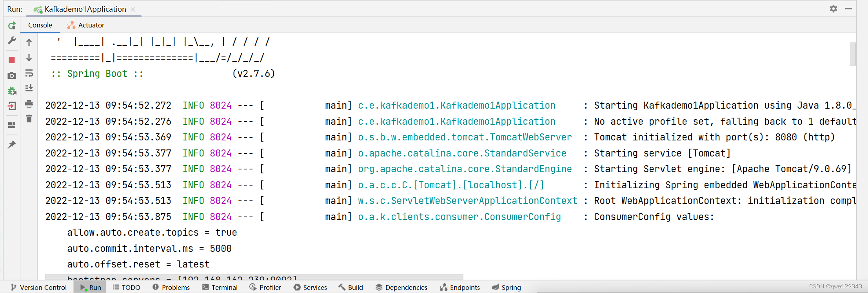
Task: Open the restore layout icon
Action: 12,125
